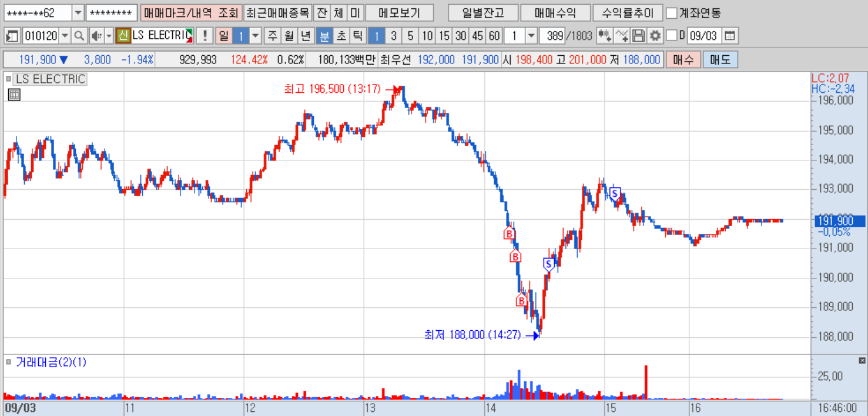
Task: Select the 30 minute interval
Action: (x=461, y=36)
